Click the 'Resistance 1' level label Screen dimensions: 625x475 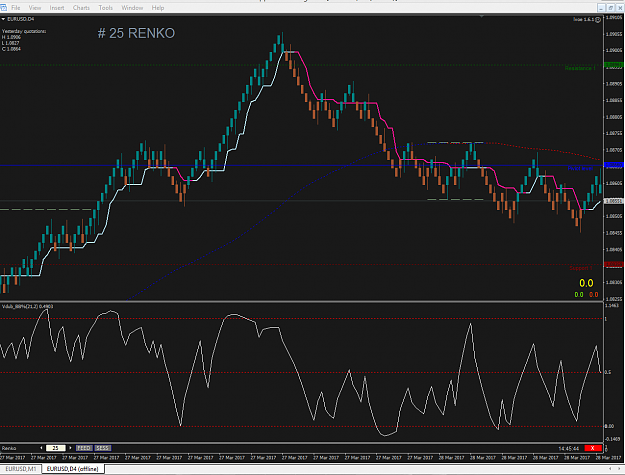(x=580, y=68)
